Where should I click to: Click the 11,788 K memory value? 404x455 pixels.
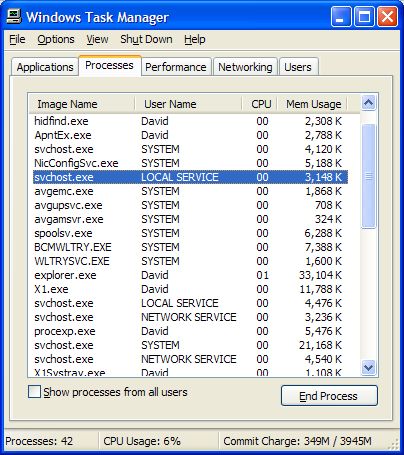[320, 289]
